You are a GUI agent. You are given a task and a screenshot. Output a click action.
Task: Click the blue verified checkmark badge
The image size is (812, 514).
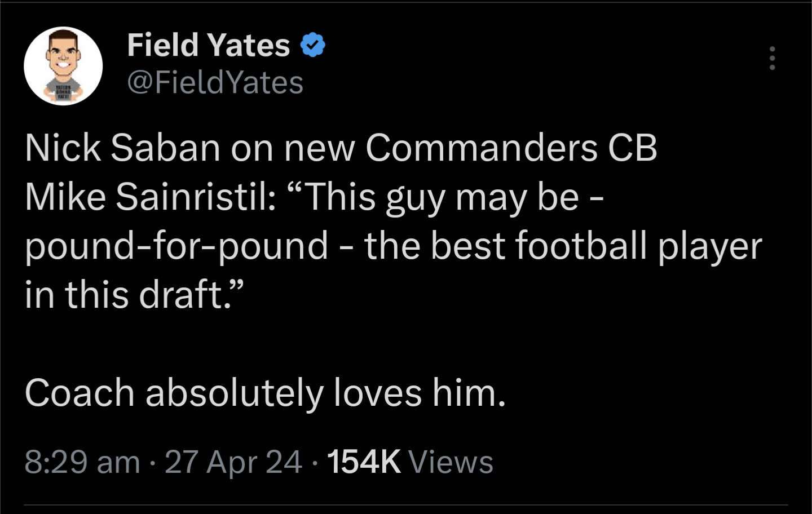(313, 45)
